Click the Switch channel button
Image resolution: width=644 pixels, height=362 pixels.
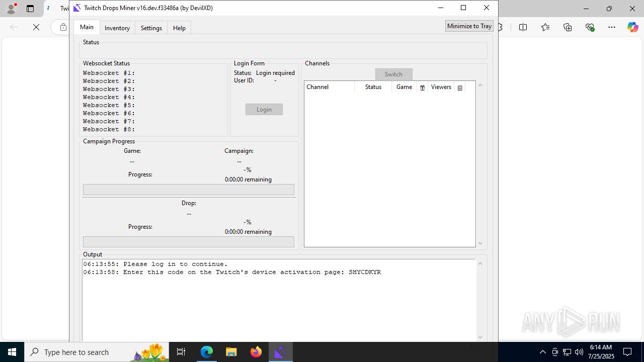point(393,74)
